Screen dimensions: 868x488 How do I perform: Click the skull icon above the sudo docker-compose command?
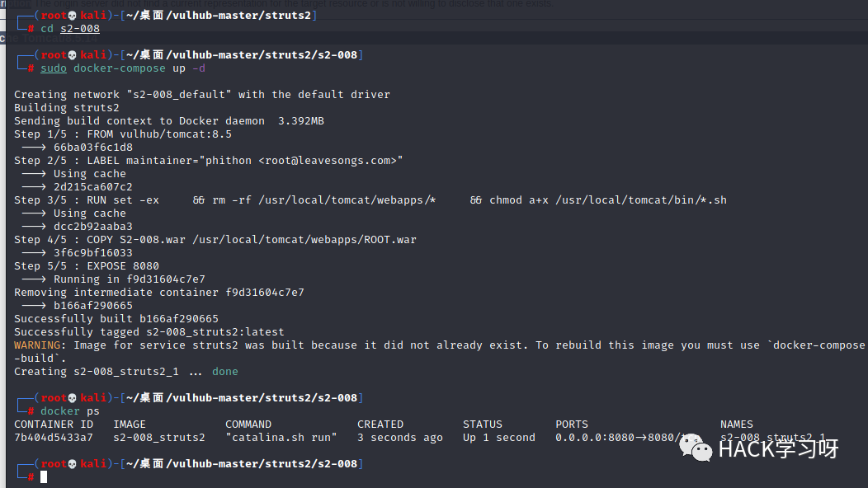click(x=72, y=54)
